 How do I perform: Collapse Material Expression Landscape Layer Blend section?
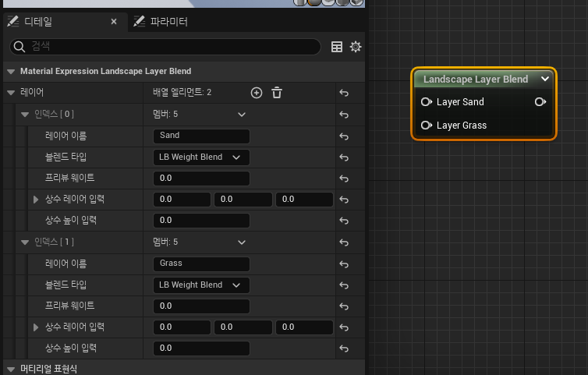click(x=11, y=71)
